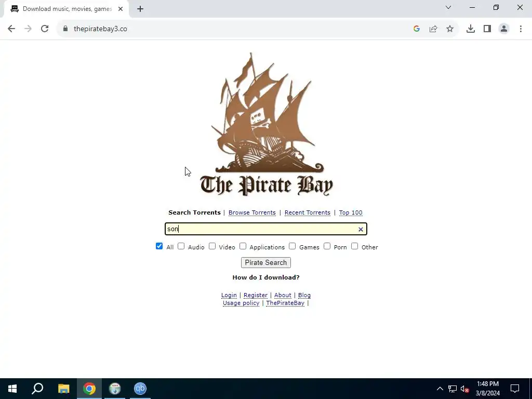532x399 pixels.
Task: Go back to previous page
Action: tap(11, 29)
